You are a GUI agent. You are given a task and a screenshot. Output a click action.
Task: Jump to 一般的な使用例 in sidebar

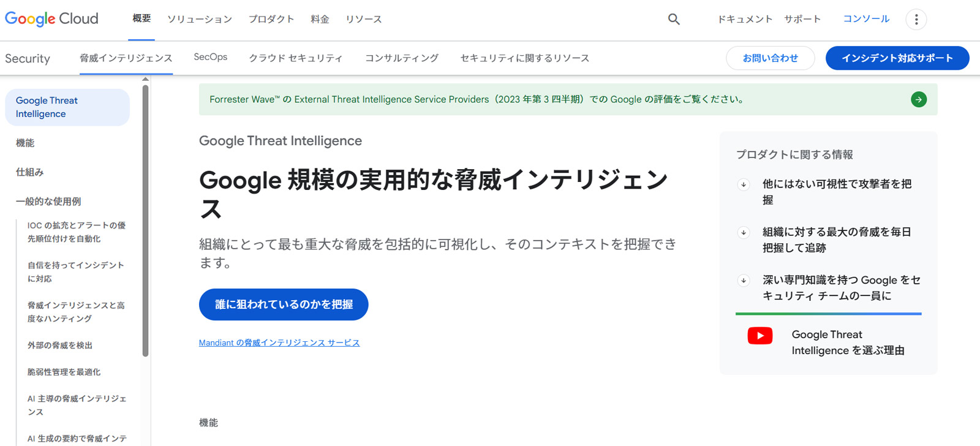click(x=48, y=202)
